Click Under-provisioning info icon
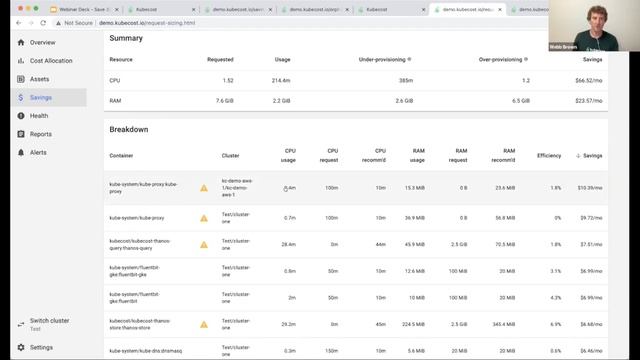Image resolution: width=640 pixels, height=360 pixels. 409,59
